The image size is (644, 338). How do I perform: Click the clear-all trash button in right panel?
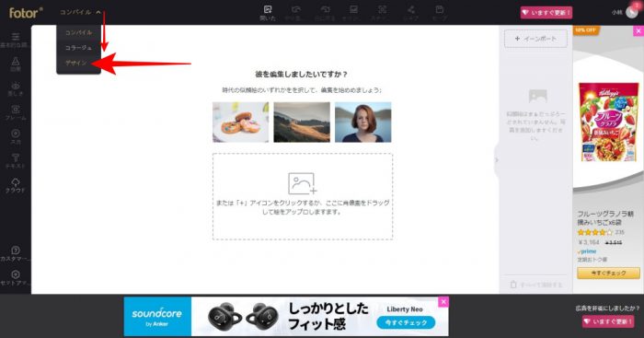[x=535, y=285]
